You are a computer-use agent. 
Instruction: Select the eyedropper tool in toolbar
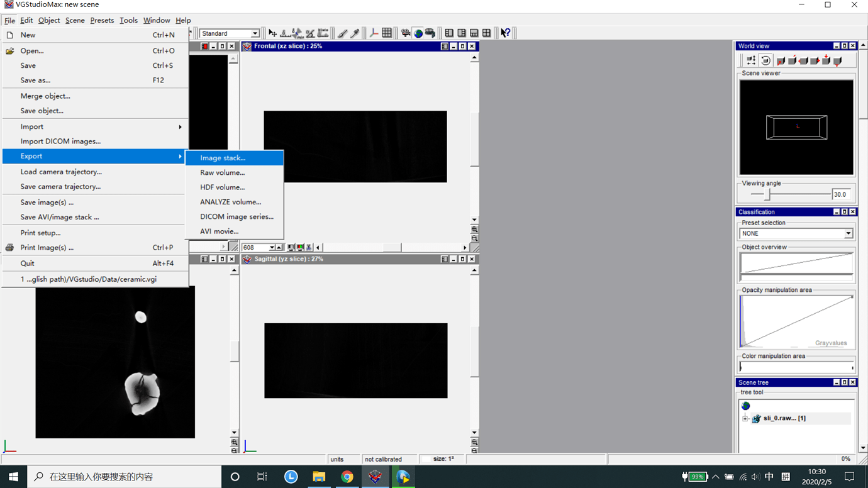tap(355, 33)
